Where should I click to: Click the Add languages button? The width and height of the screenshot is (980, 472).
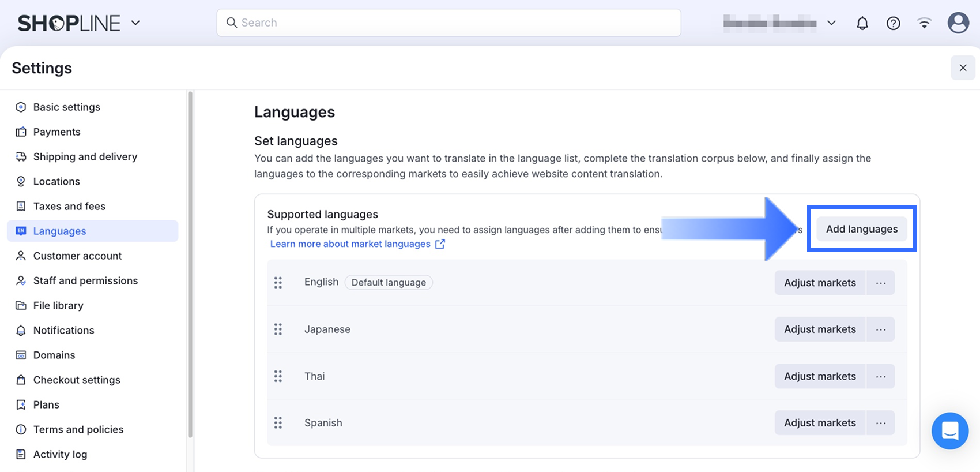pos(861,229)
